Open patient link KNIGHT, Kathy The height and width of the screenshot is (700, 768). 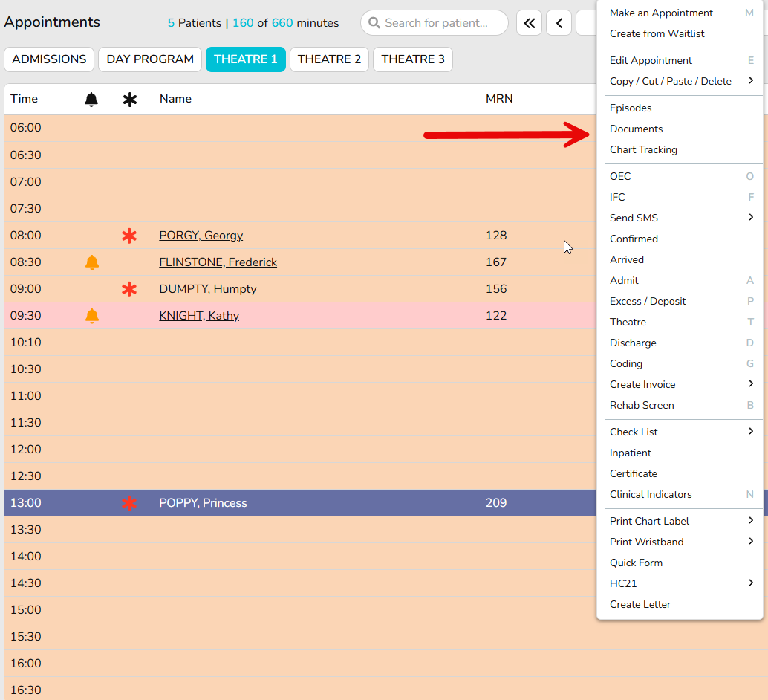(x=199, y=316)
